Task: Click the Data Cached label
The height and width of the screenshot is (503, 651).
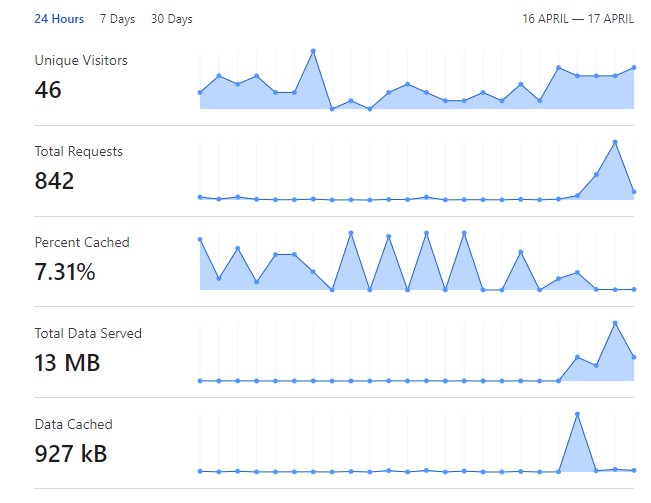Action: pos(74,425)
